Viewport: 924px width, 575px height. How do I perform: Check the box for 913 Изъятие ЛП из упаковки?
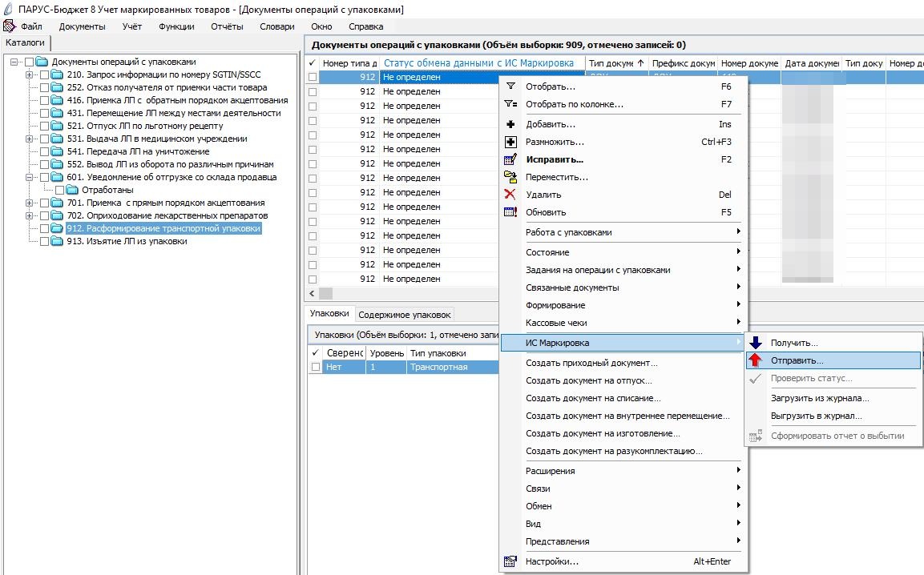point(44,242)
